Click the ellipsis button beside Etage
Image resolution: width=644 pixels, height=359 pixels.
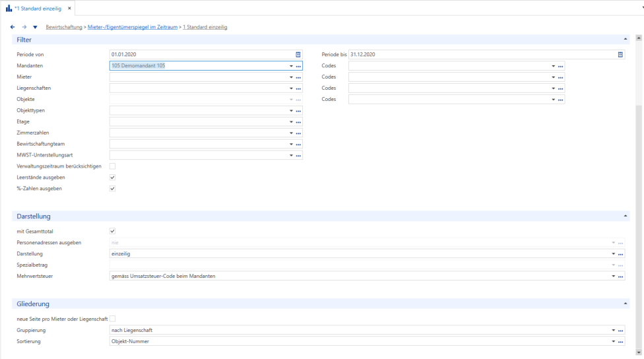[x=299, y=122]
